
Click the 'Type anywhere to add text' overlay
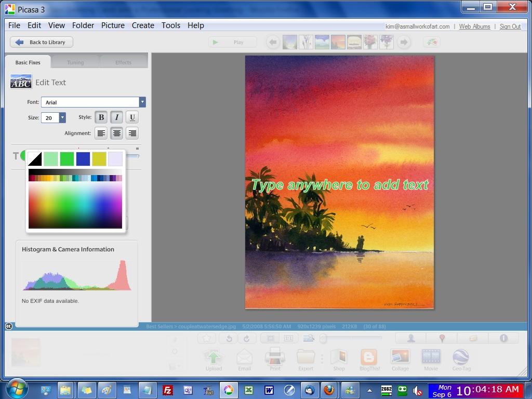point(340,185)
